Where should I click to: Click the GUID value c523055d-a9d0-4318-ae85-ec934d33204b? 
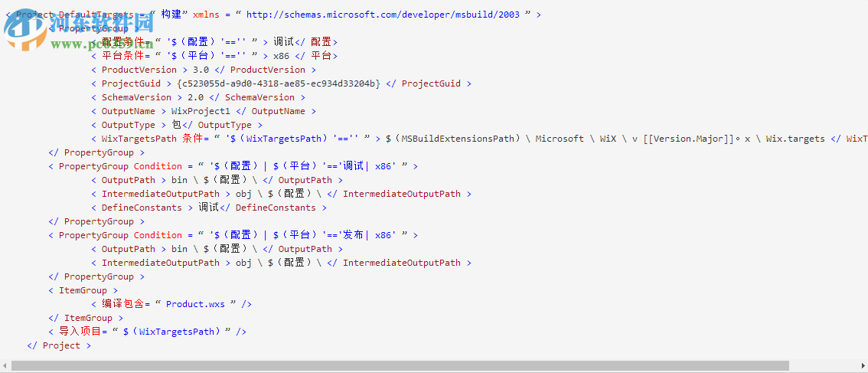[x=279, y=83]
